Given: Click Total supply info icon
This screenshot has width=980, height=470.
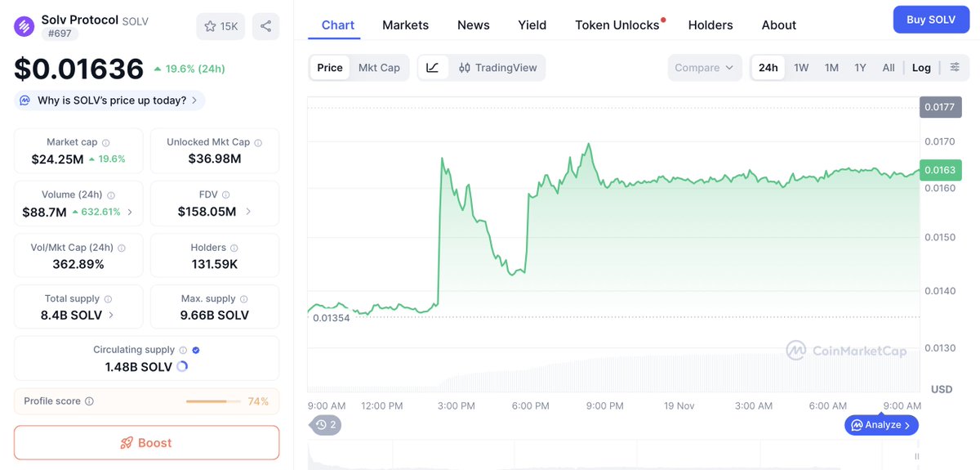Looking at the screenshot, I should 108,299.
